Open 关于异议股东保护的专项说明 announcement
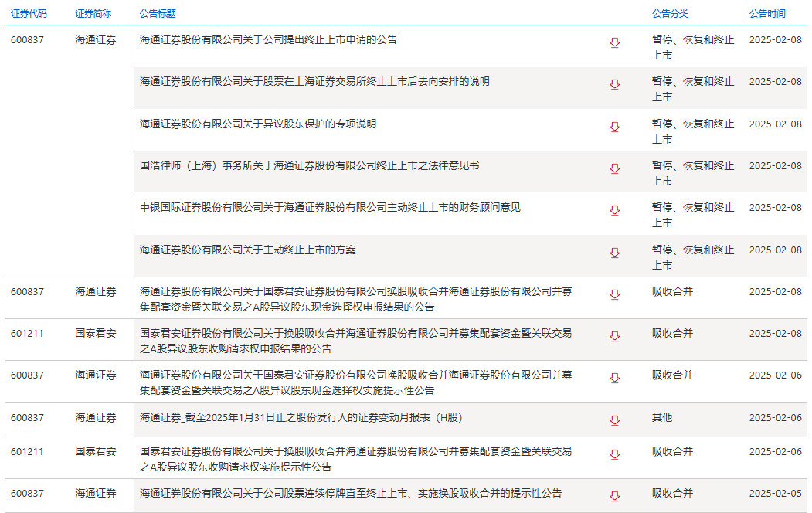Viewport: 812px width, 513px height. tap(258, 124)
